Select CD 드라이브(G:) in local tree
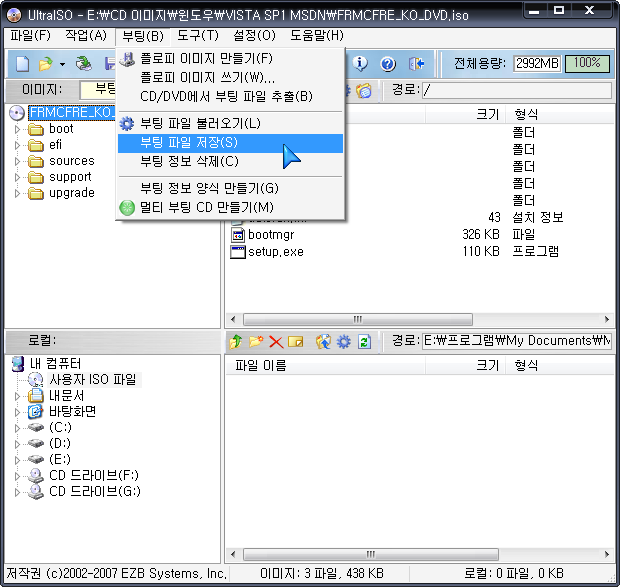This screenshot has height=587, width=620. coord(95,491)
